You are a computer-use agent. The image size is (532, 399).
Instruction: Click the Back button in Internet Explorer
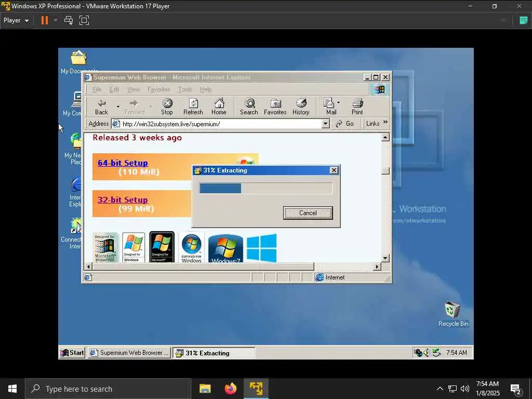coord(101,107)
